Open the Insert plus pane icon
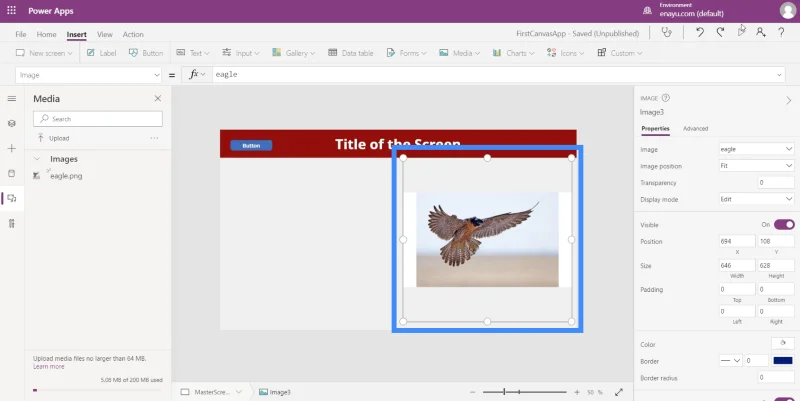The height and width of the screenshot is (401, 800). [12, 148]
